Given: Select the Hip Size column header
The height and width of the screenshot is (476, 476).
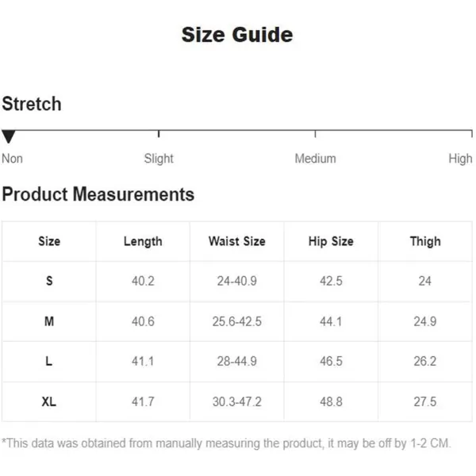Looking at the screenshot, I should tap(331, 242).
